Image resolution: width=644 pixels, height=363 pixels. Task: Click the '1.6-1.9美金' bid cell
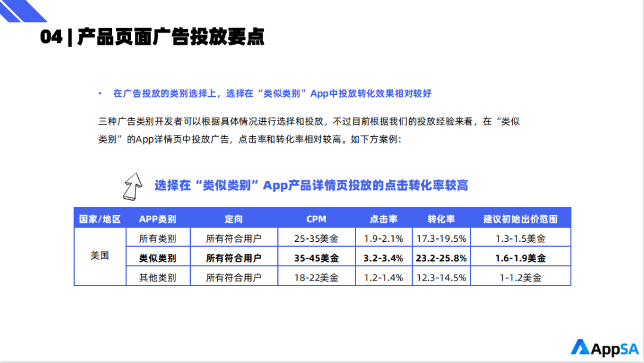[x=521, y=258]
